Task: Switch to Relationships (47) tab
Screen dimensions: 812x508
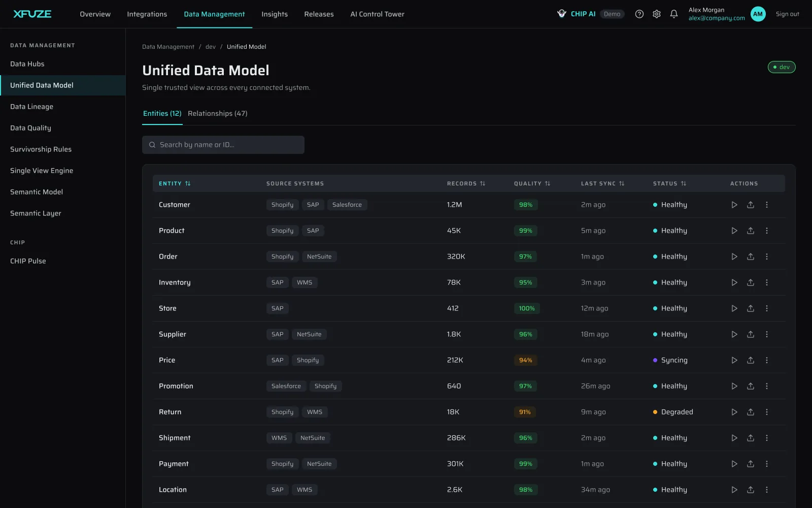Action: tap(218, 113)
